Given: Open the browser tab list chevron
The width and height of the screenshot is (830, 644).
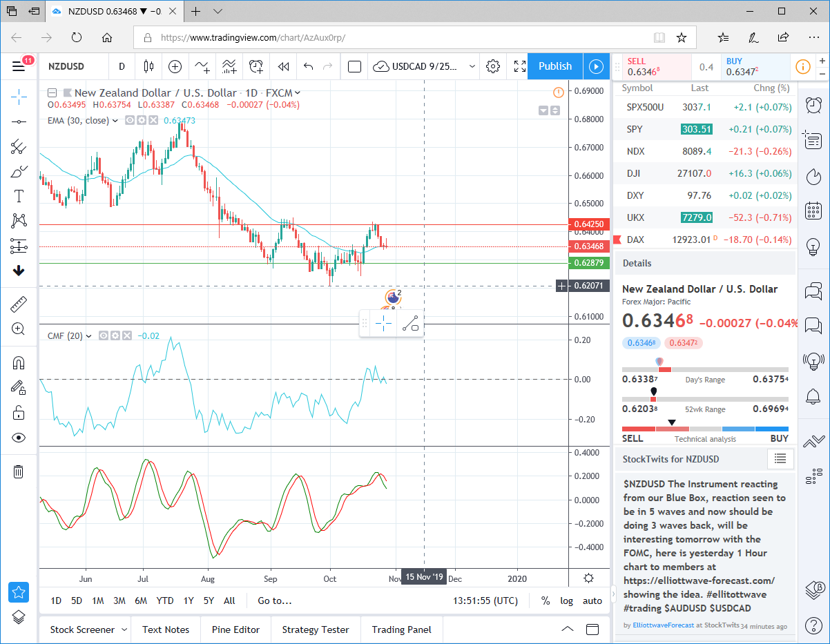Looking at the screenshot, I should click(218, 12).
